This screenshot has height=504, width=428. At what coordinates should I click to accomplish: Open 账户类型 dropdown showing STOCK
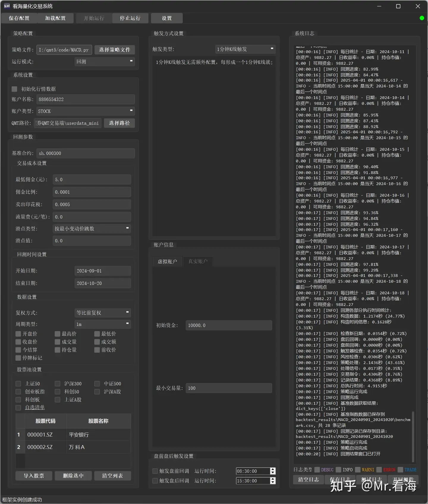[x=86, y=111]
